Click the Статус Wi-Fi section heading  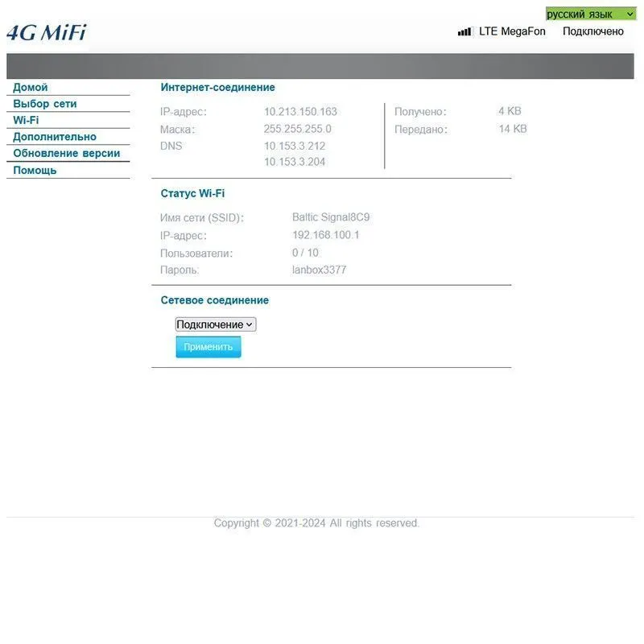[x=192, y=193]
